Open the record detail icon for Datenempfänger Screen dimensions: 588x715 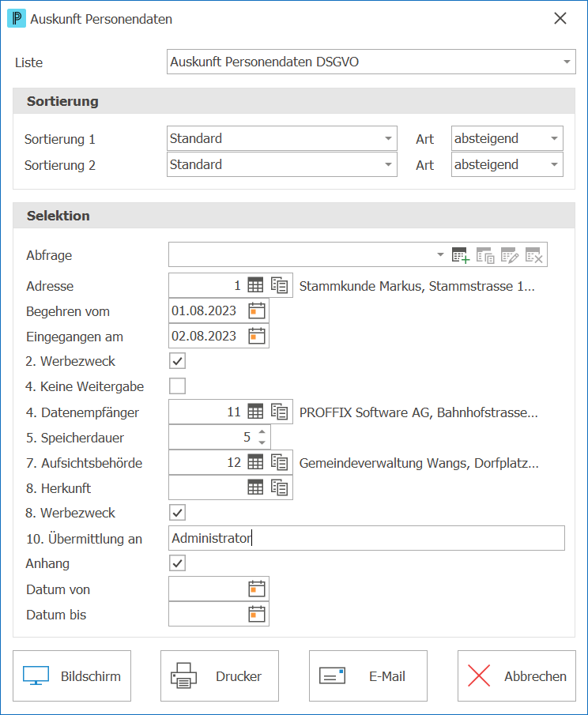[279, 412]
